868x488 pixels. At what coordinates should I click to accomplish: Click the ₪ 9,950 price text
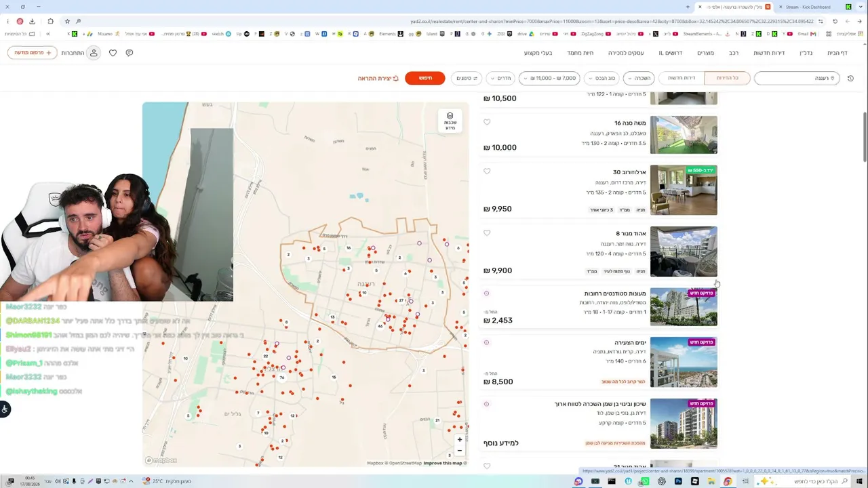tap(498, 209)
